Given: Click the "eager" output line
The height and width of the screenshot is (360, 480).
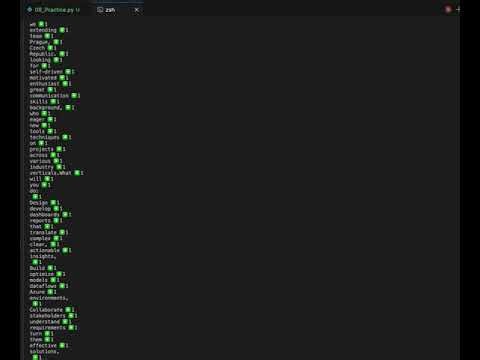Looking at the screenshot, I should tap(43, 120).
